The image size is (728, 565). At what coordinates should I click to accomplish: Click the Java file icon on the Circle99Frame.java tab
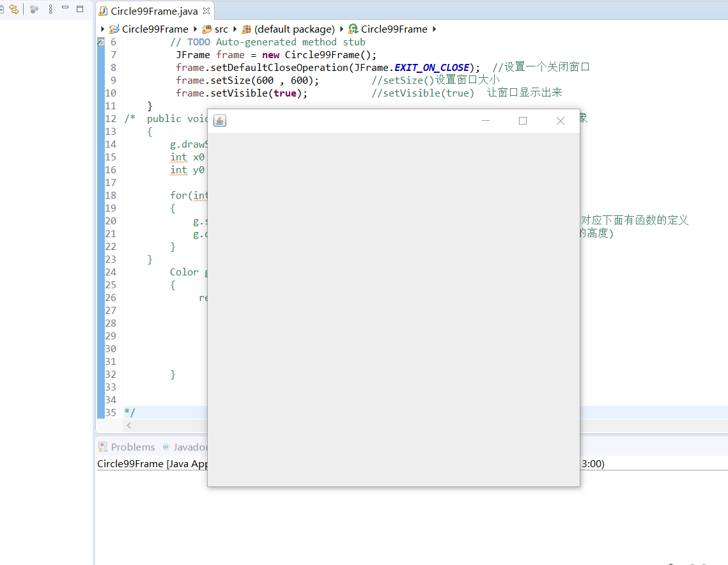[x=102, y=10]
